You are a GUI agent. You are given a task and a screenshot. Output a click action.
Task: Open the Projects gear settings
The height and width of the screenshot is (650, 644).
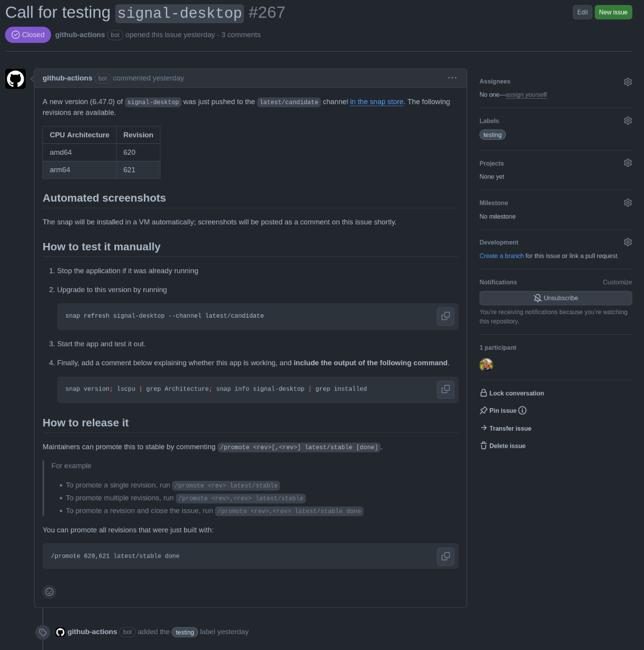[x=628, y=163]
